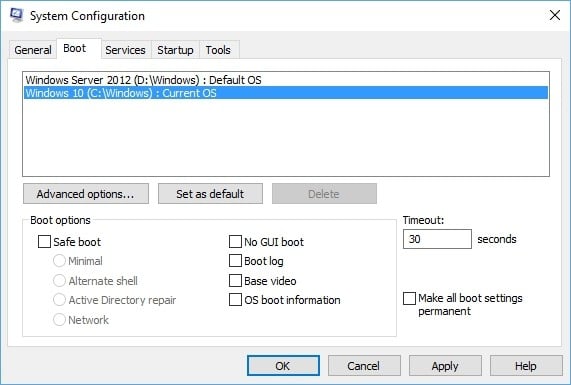
Task: Select the Tools tab
Action: tap(218, 50)
